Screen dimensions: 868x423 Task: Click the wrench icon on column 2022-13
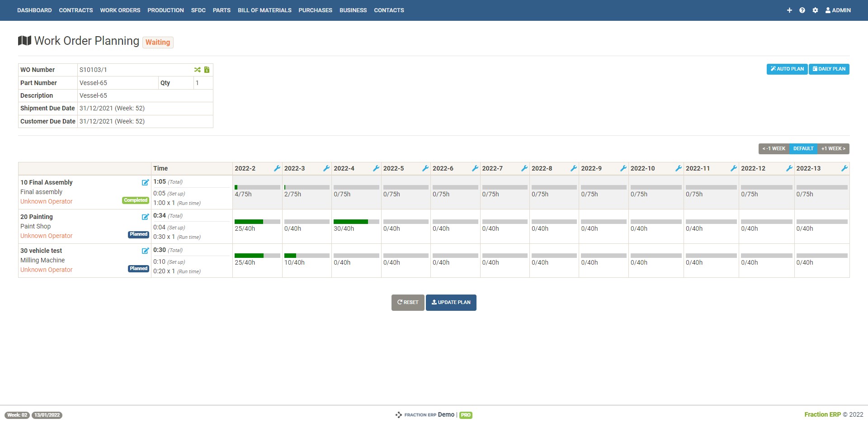[844, 168]
